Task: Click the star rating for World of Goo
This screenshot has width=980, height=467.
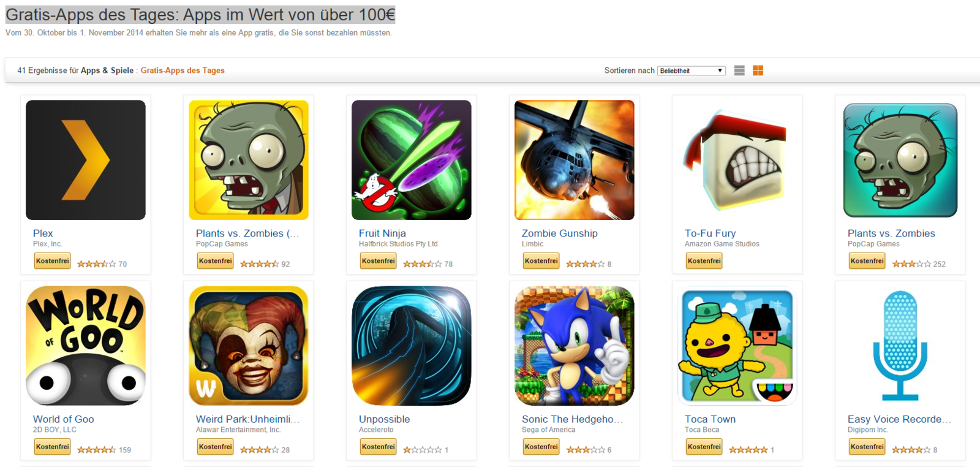Action: (x=96, y=450)
